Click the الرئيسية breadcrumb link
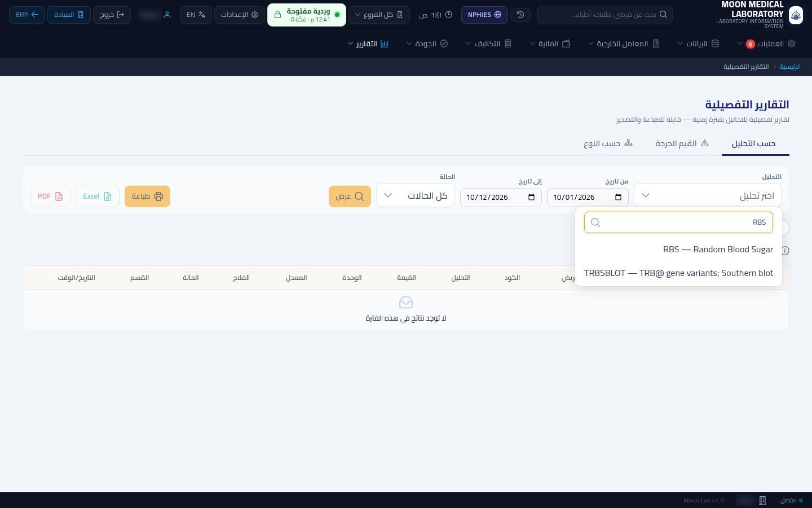Screen dimensions: 812x508 pyautogui.click(x=790, y=67)
